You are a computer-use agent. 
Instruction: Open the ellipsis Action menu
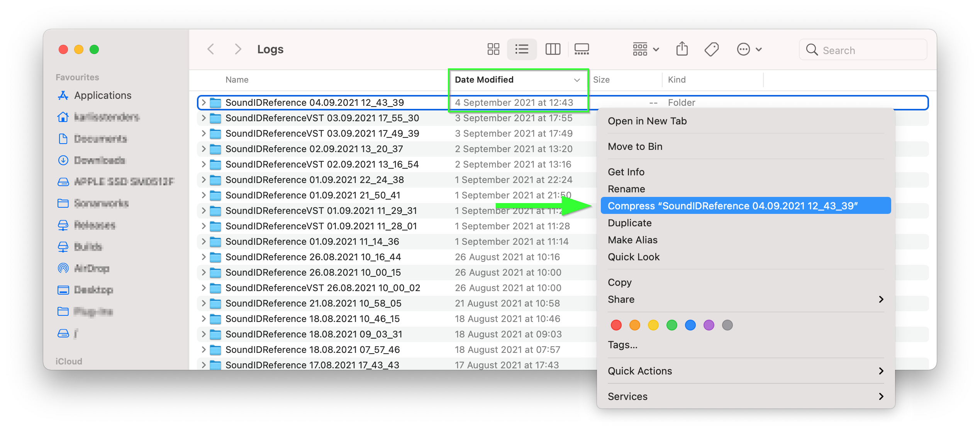pos(749,49)
